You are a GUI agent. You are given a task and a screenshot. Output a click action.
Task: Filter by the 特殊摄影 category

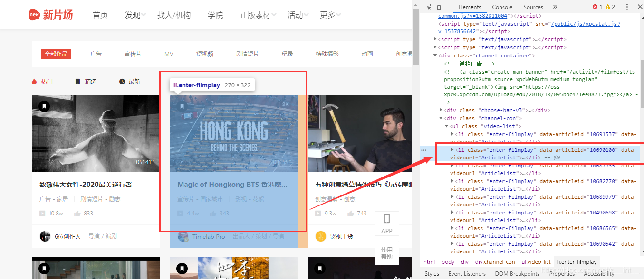327,54
